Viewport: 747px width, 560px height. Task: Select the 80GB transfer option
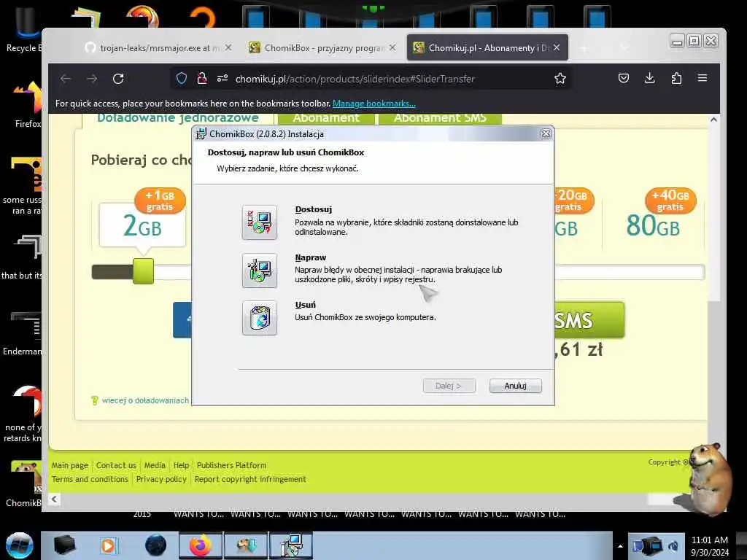(653, 225)
